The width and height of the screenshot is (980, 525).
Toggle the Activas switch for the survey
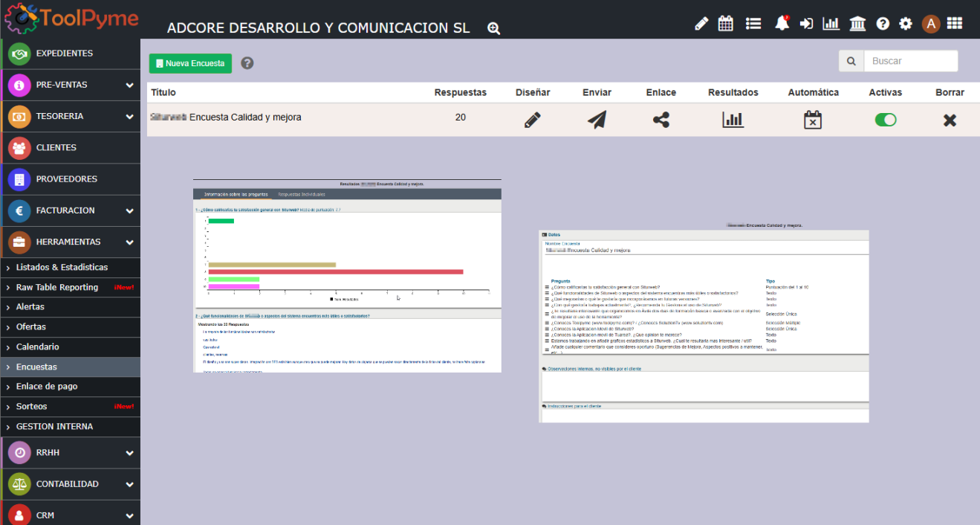[x=885, y=120]
